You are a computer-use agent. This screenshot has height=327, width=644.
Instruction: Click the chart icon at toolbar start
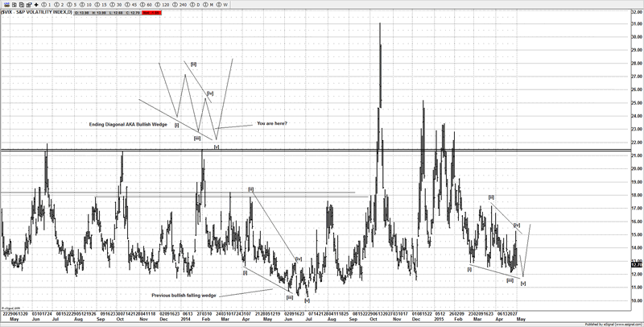[6, 5]
